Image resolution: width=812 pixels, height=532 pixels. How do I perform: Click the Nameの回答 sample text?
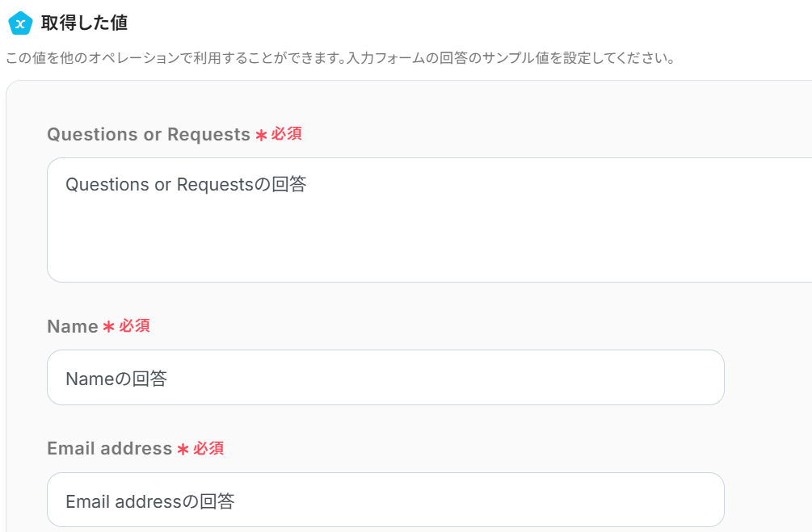[x=116, y=379]
